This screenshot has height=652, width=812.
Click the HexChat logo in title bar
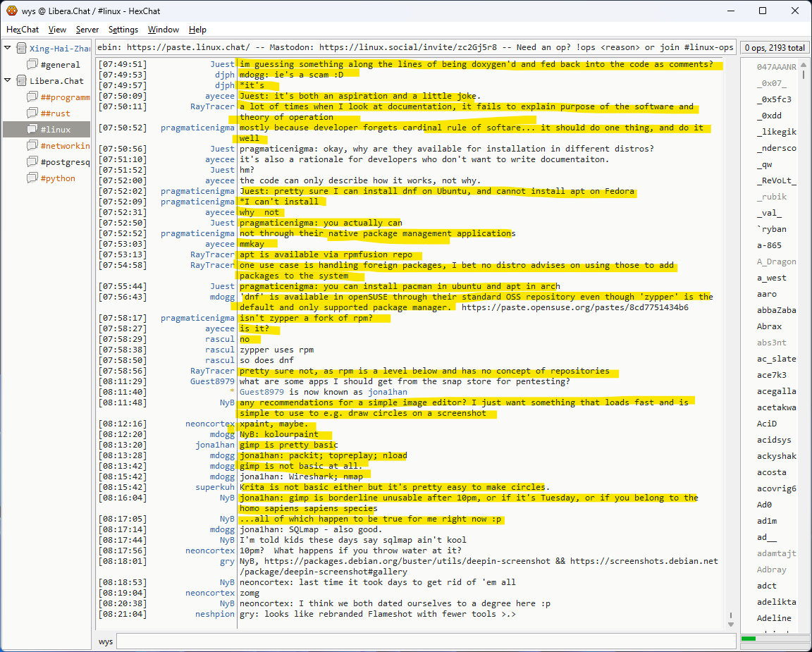pos(11,11)
